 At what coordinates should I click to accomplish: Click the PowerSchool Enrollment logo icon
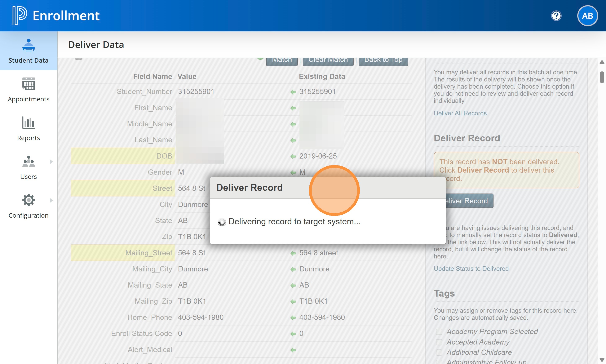[19, 15]
